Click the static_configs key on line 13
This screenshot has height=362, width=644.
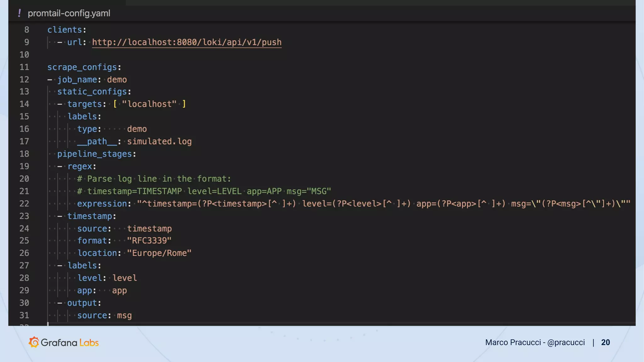(x=92, y=91)
